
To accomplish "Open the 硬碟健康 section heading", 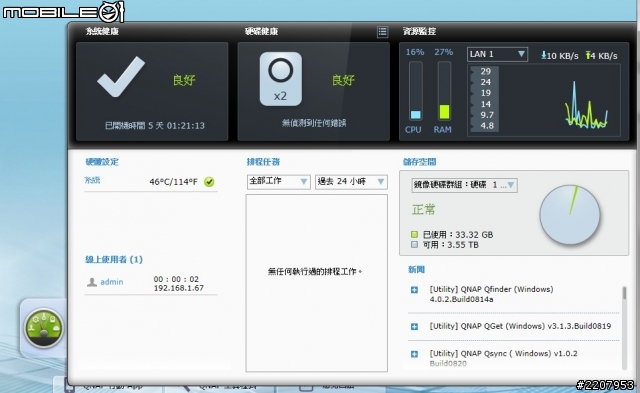I will [261, 31].
